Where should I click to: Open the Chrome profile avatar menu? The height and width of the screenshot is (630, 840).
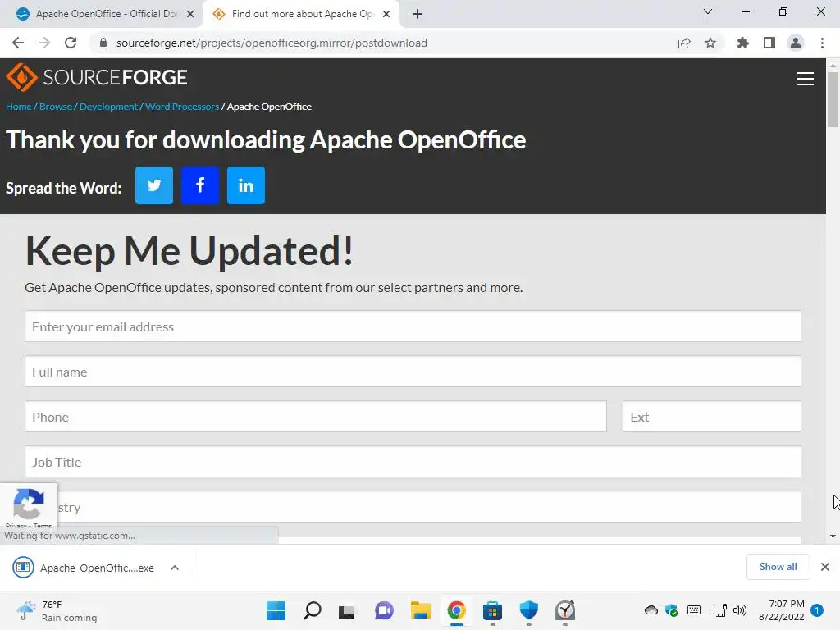click(796, 43)
